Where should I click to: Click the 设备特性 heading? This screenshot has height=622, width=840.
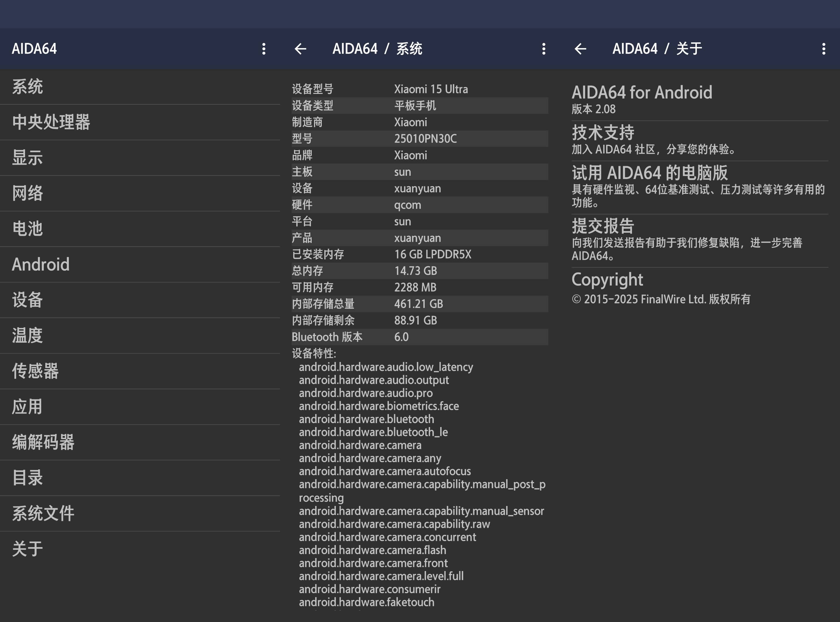coord(314,354)
